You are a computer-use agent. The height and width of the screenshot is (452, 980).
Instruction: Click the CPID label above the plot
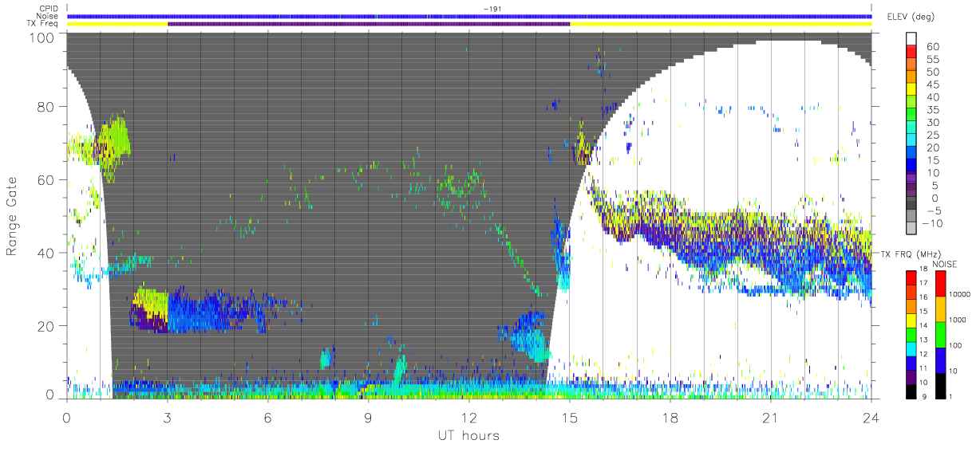click(47, 8)
